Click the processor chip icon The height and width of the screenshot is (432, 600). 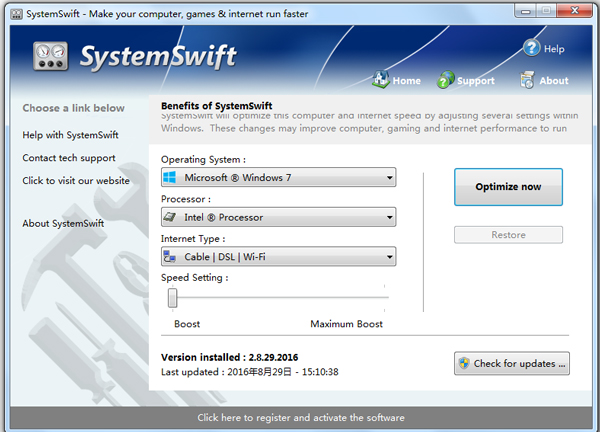171,217
